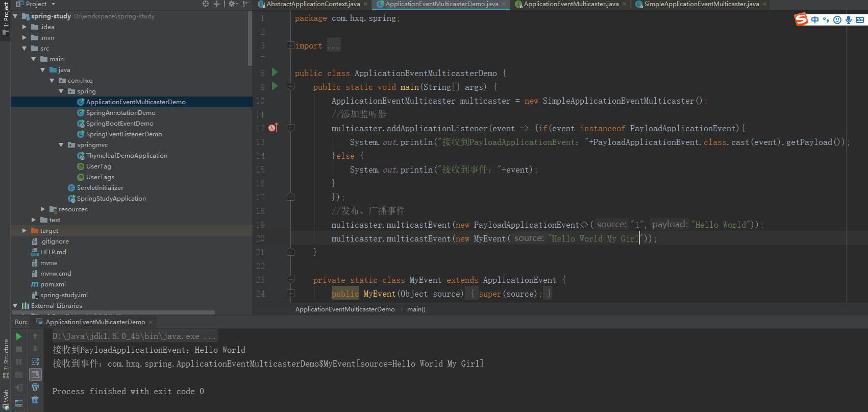This screenshot has width=868, height=412.
Task: Open the AbstractApplicationContext.java tab
Action: point(313,4)
